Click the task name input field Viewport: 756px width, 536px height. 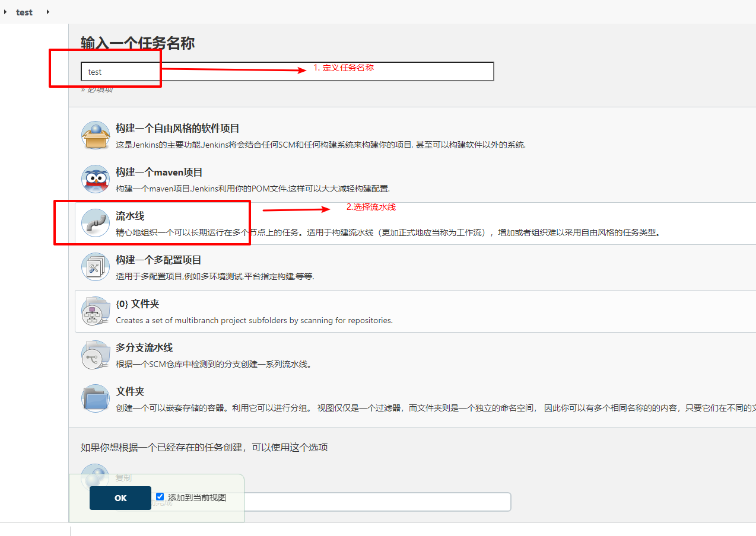(x=287, y=71)
